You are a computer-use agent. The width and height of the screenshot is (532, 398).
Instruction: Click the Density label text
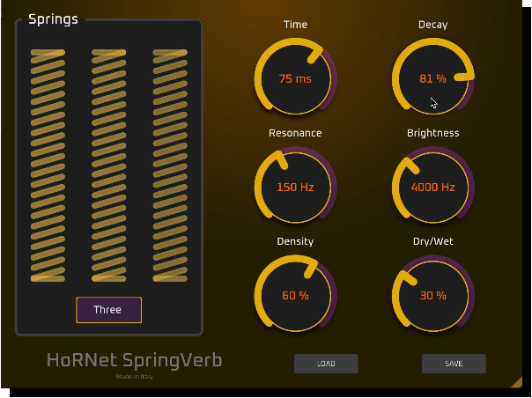295,241
